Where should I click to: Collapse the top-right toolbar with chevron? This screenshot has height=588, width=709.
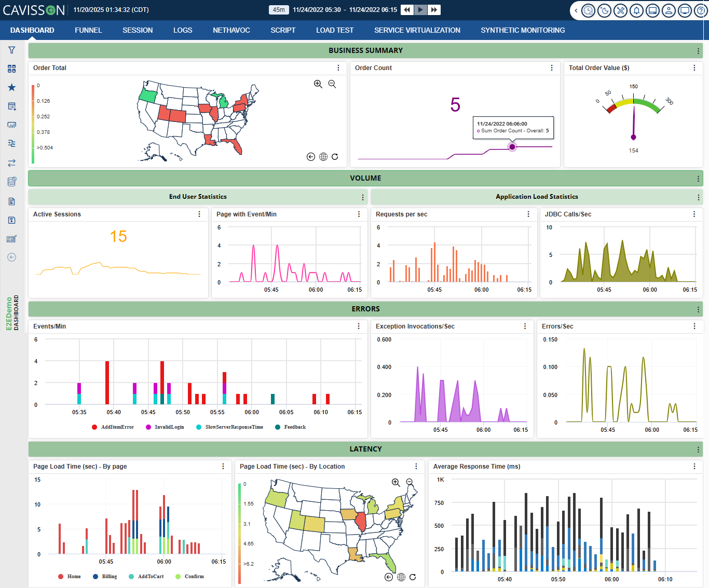pos(576,10)
